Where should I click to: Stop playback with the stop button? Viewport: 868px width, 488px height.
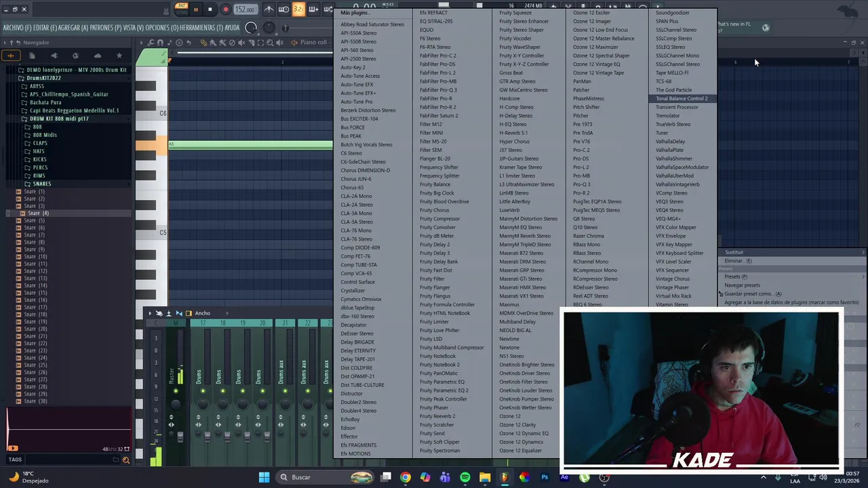coord(210,9)
